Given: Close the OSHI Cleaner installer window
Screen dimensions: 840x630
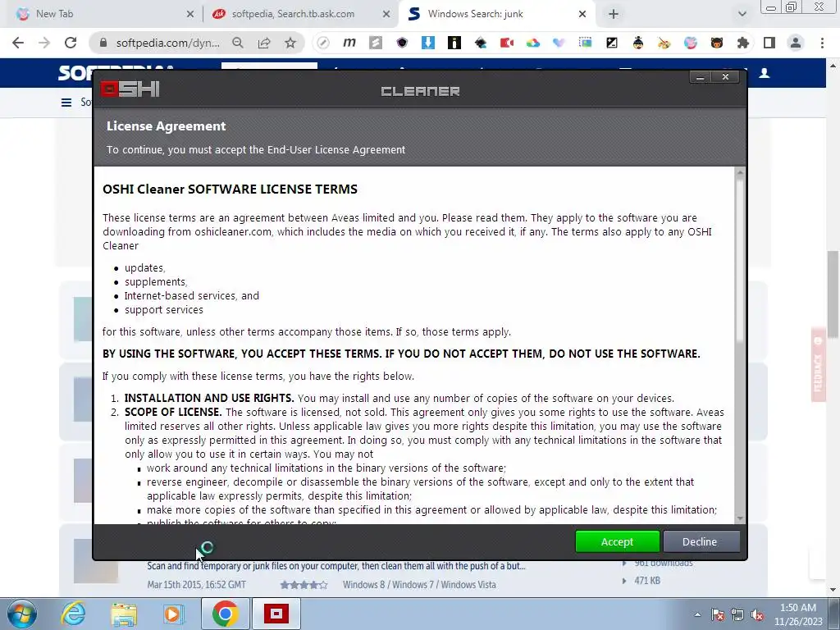Looking at the screenshot, I should point(725,77).
